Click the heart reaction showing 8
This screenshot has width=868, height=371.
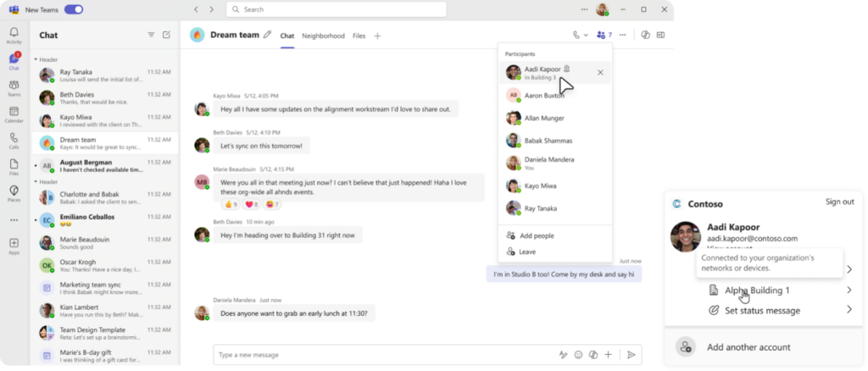click(x=252, y=205)
